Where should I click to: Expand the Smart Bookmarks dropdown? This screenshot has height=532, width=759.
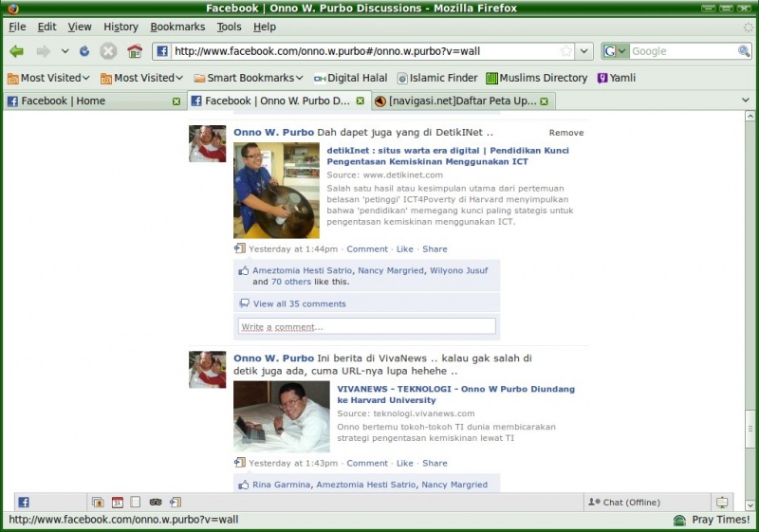(x=249, y=78)
